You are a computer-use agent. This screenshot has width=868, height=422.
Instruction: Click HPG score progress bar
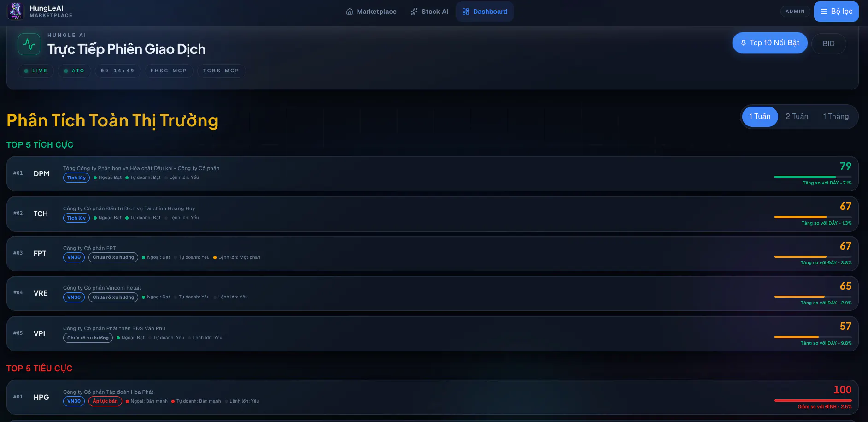813,400
